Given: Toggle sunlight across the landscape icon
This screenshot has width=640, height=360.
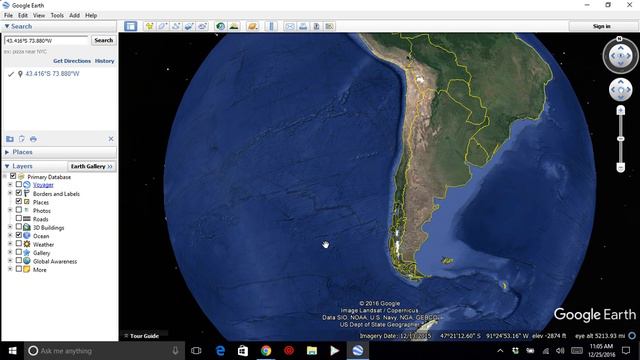Looking at the screenshot, I should coord(234,26).
